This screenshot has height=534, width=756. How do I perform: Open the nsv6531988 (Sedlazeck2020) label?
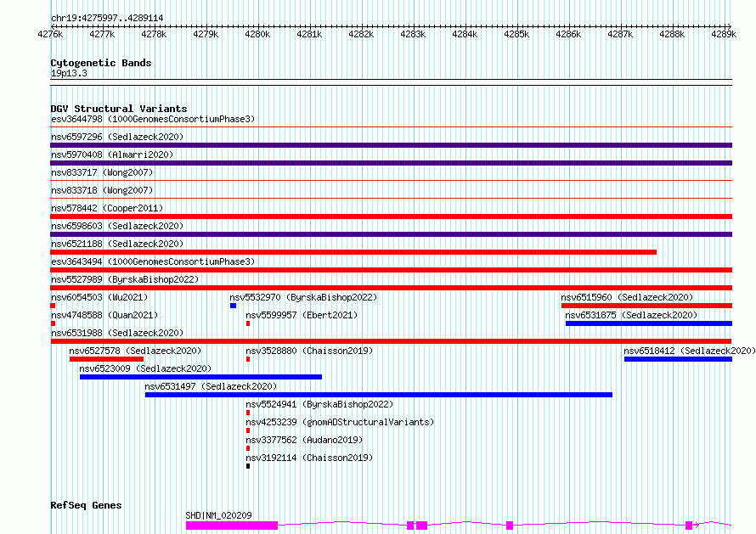pyautogui.click(x=117, y=333)
